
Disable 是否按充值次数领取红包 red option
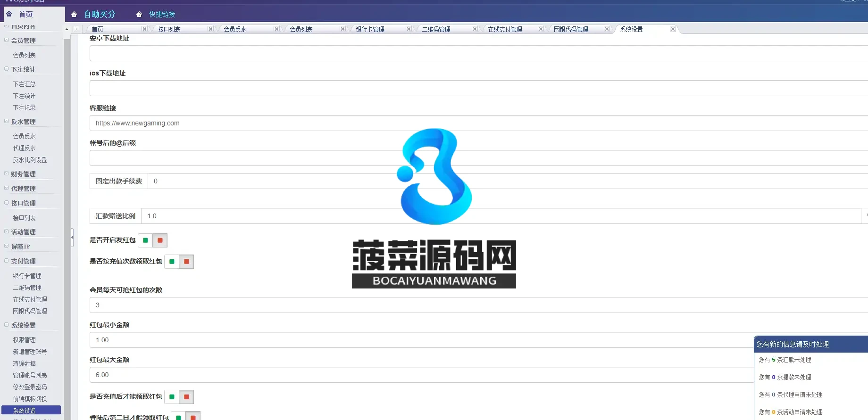point(186,262)
